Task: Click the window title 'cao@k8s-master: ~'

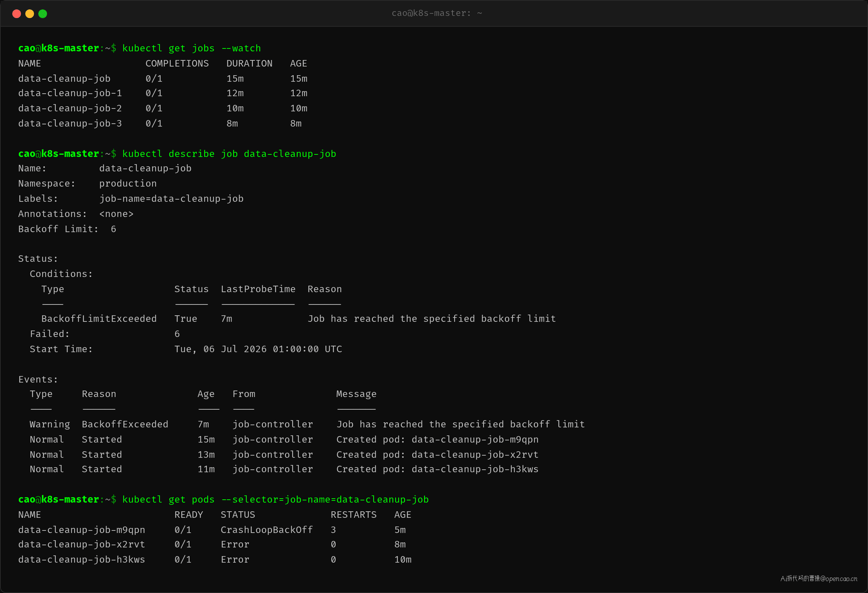Action: pos(437,13)
